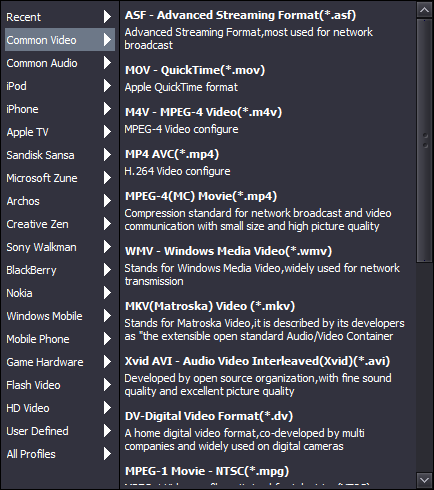The image size is (434, 490).
Task: Select the Common Video category
Action: (x=60, y=40)
